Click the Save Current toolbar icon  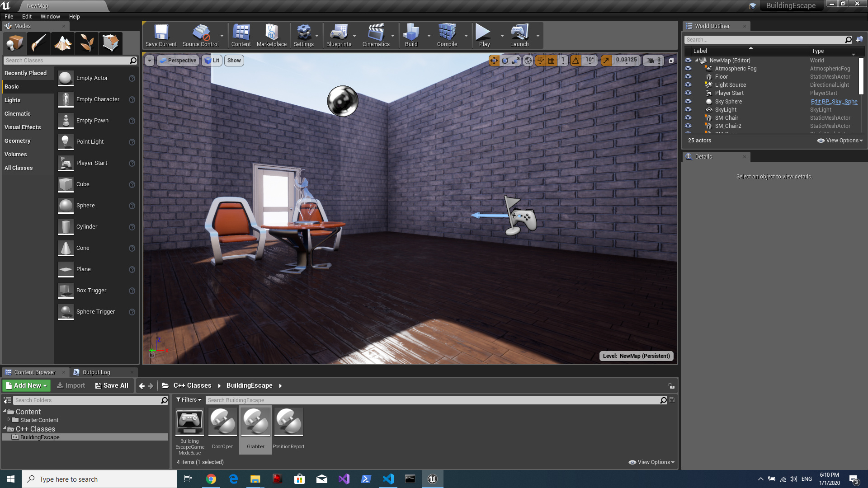click(x=161, y=35)
